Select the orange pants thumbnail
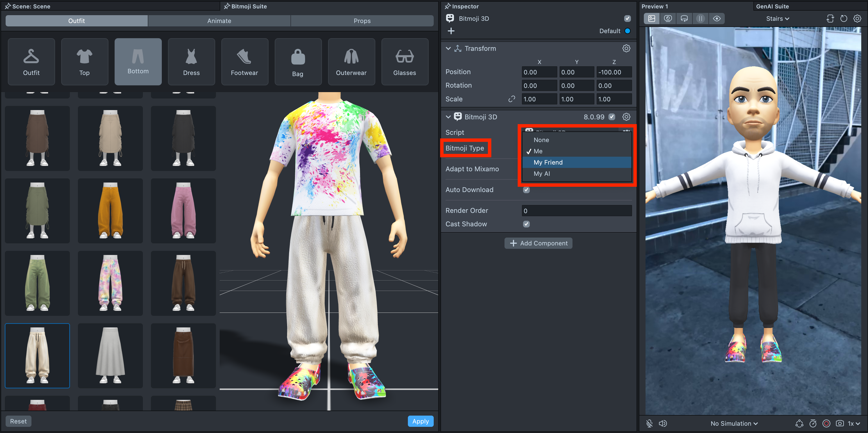 (110, 211)
